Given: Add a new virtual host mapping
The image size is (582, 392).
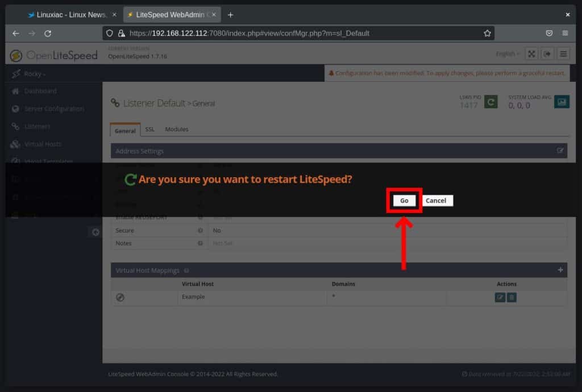Looking at the screenshot, I should (560, 270).
